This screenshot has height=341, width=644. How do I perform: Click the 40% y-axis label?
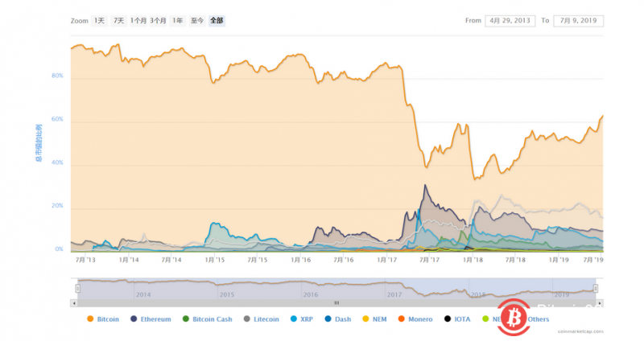click(x=57, y=162)
